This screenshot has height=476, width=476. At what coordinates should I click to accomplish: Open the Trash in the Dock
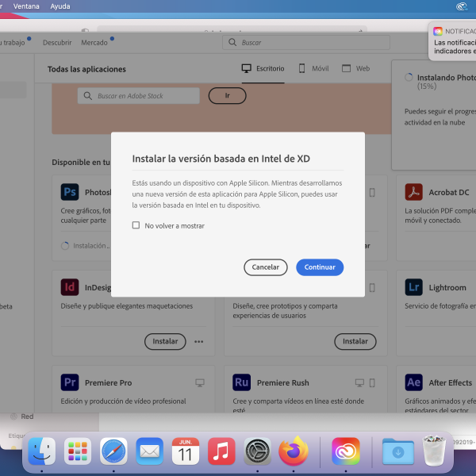point(434,451)
